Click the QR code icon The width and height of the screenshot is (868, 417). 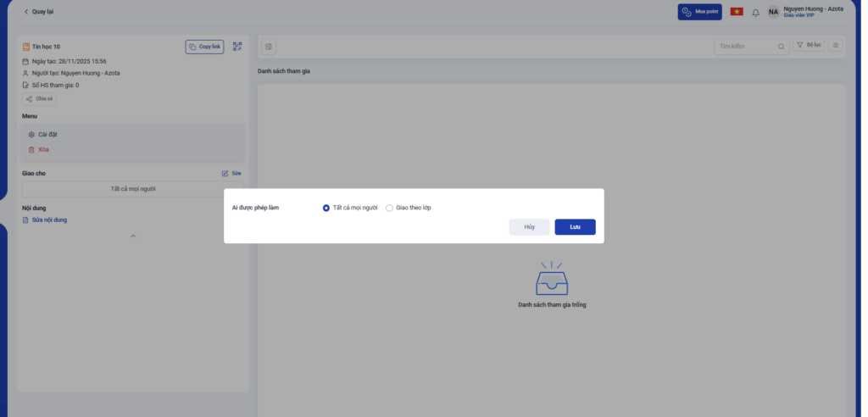237,47
